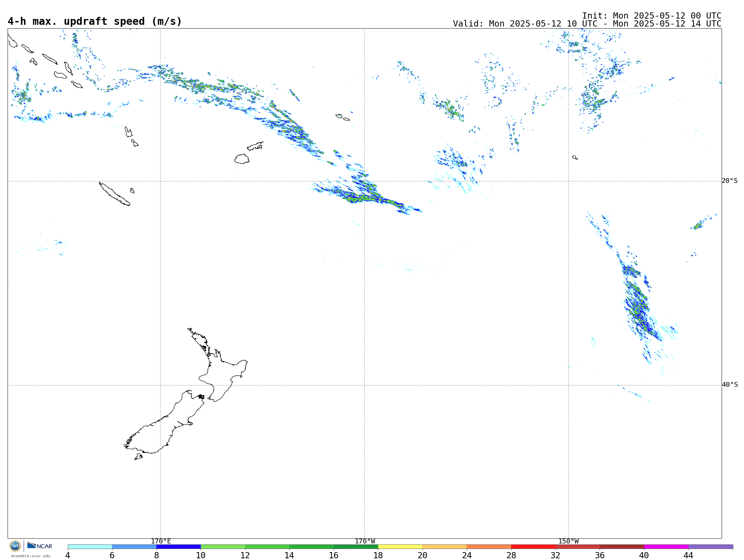This screenshot has height=560, width=744.
Task: Click the muted red 32-36 color swatch
Action: point(578,547)
